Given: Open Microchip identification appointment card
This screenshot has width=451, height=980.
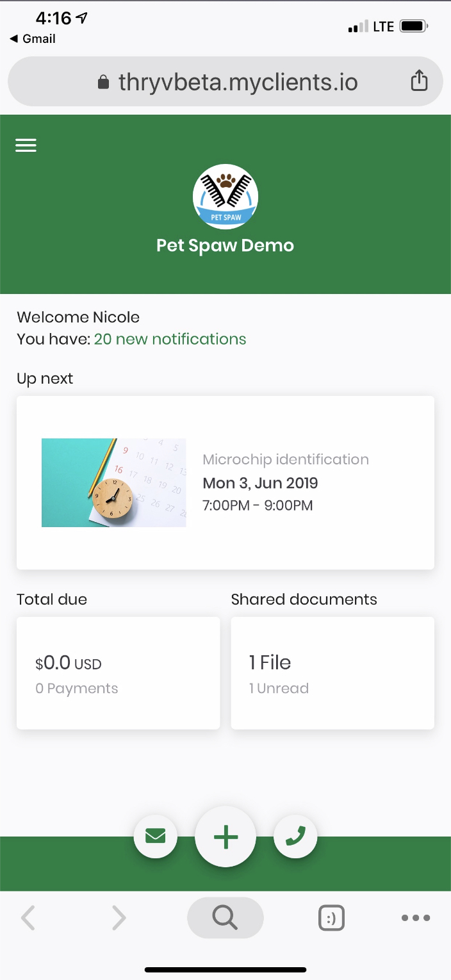Looking at the screenshot, I should click(x=225, y=482).
